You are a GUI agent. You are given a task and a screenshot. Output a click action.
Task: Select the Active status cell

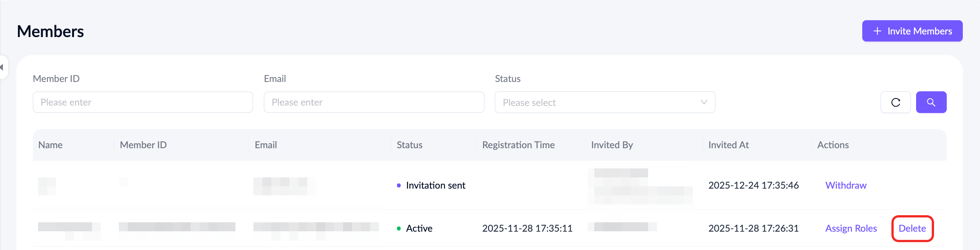(x=419, y=228)
